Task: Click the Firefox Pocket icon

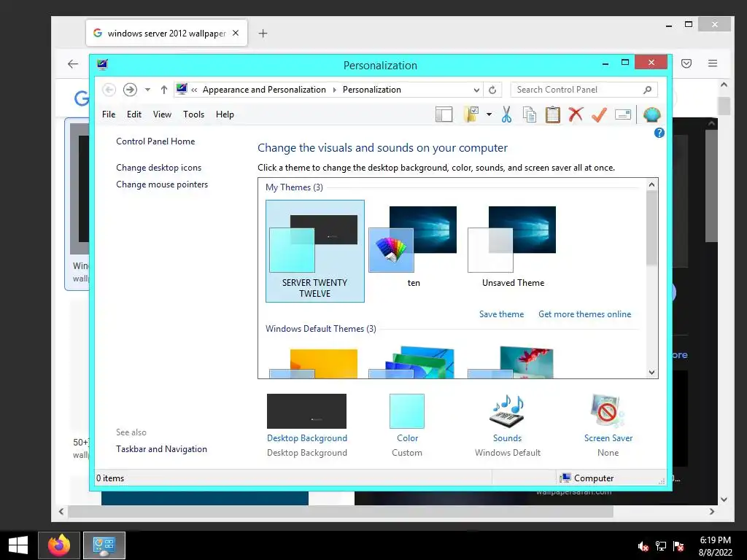Action: (x=686, y=63)
